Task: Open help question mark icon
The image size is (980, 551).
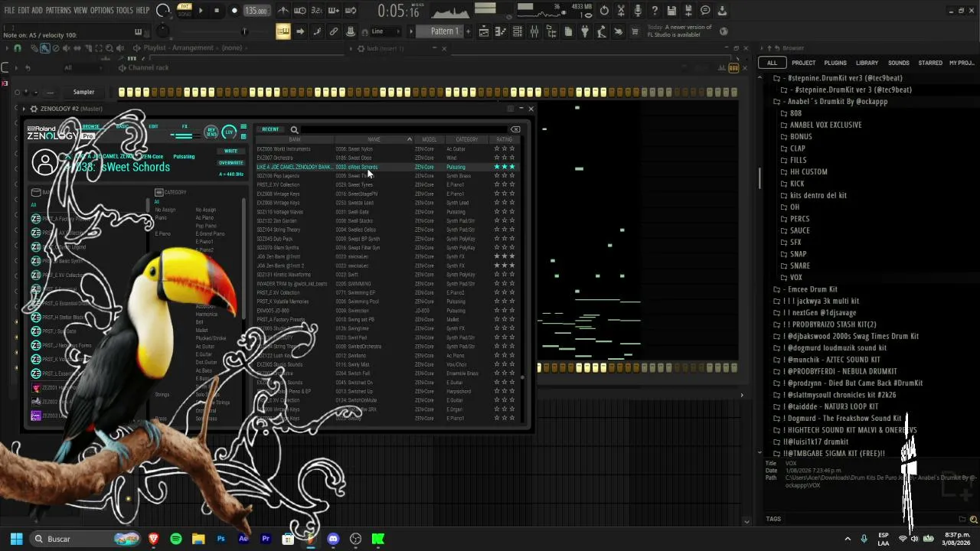Action: pos(655,11)
